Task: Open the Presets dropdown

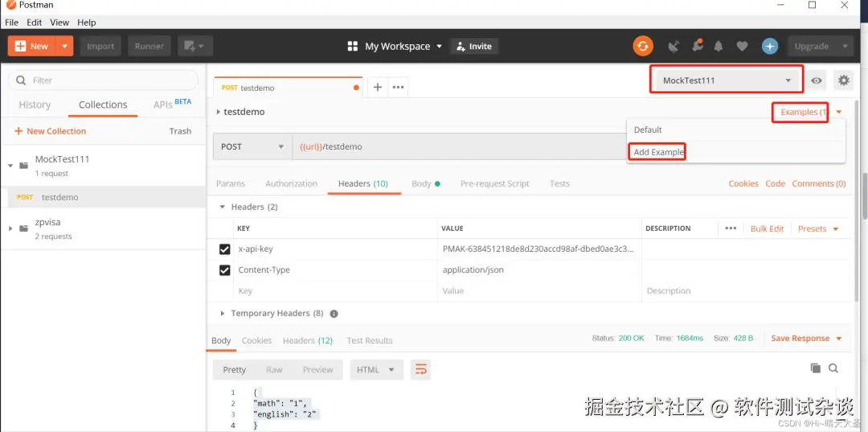Action: 818,228
